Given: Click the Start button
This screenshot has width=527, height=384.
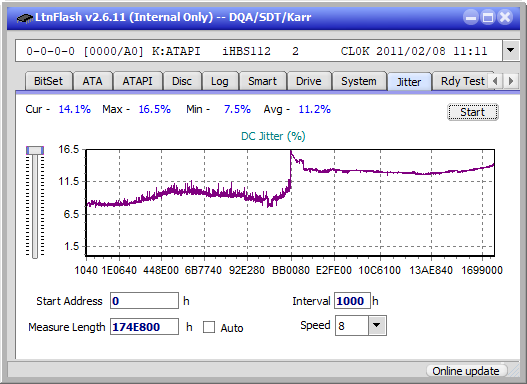Looking at the screenshot, I should pyautogui.click(x=473, y=112).
